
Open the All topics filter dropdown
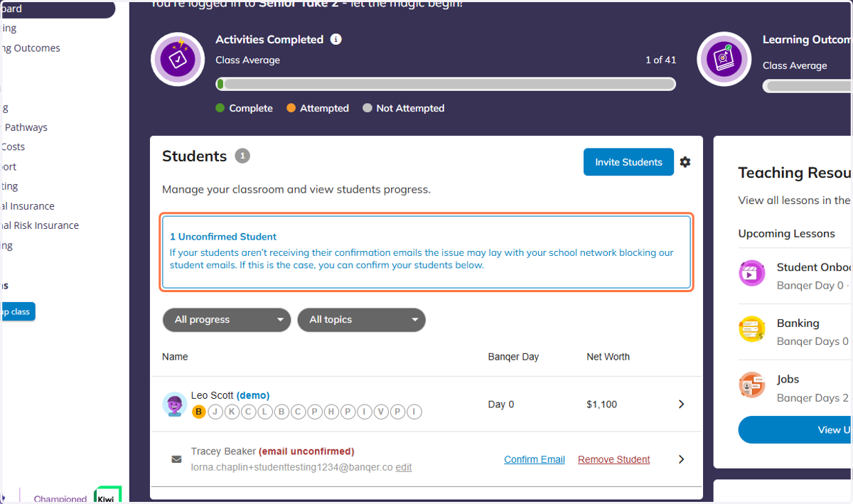pos(361,320)
